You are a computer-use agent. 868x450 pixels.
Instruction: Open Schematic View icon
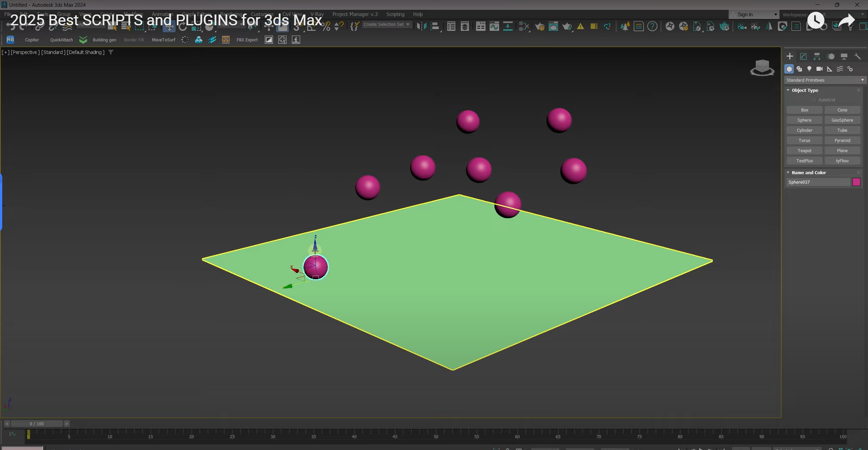[508, 26]
